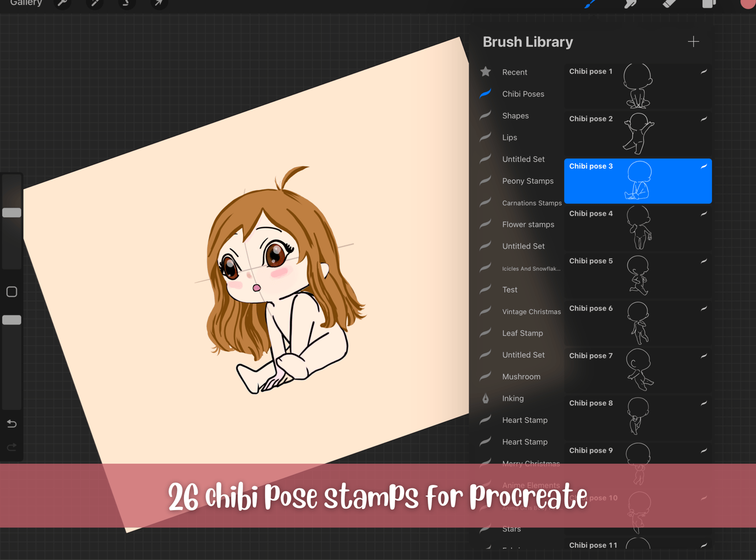Click stroke mark icon on Chibi pose 5
The height and width of the screenshot is (560, 756).
click(x=704, y=261)
